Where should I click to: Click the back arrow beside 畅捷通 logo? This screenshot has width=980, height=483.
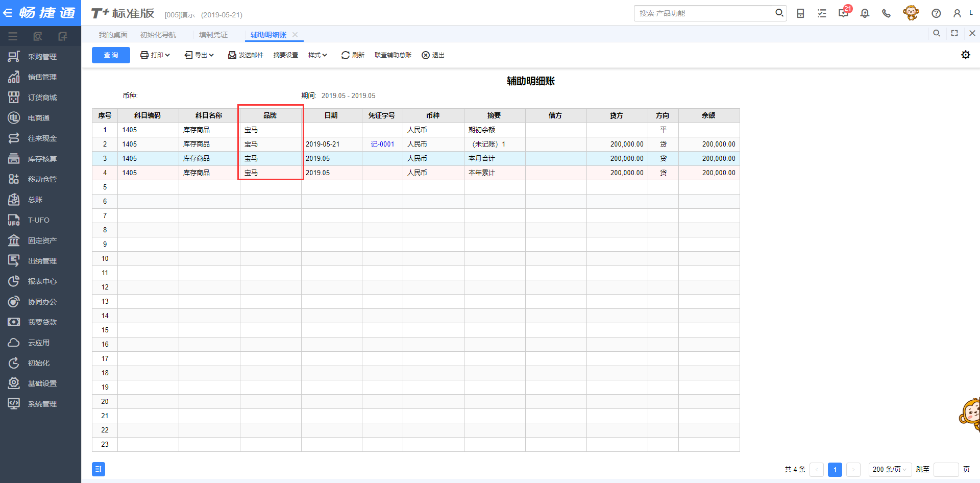click(8, 13)
